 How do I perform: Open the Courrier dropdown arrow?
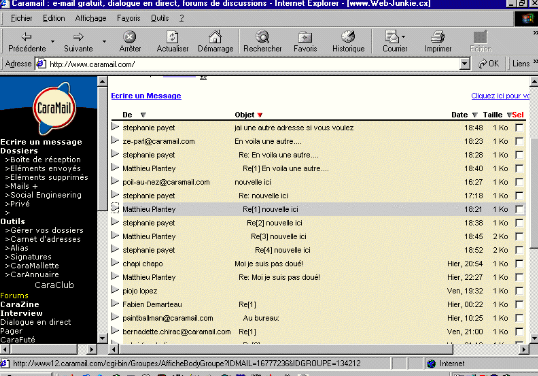tap(403, 36)
